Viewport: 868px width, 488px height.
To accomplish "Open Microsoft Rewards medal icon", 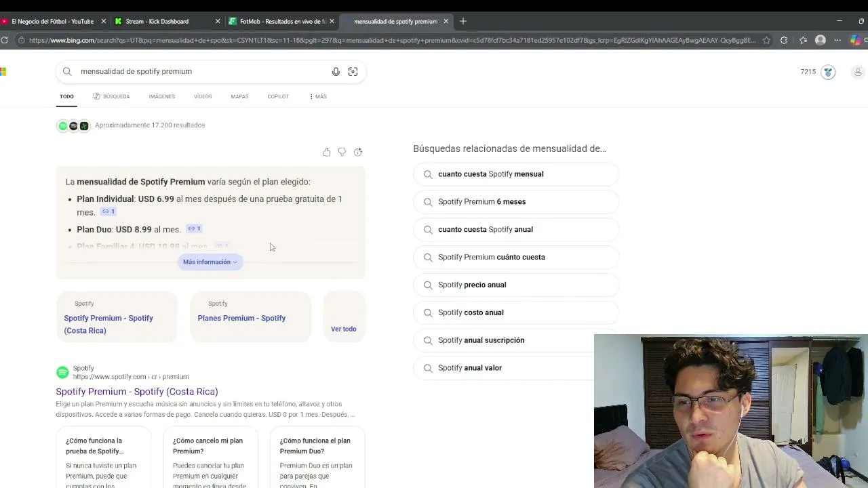I will coord(828,72).
